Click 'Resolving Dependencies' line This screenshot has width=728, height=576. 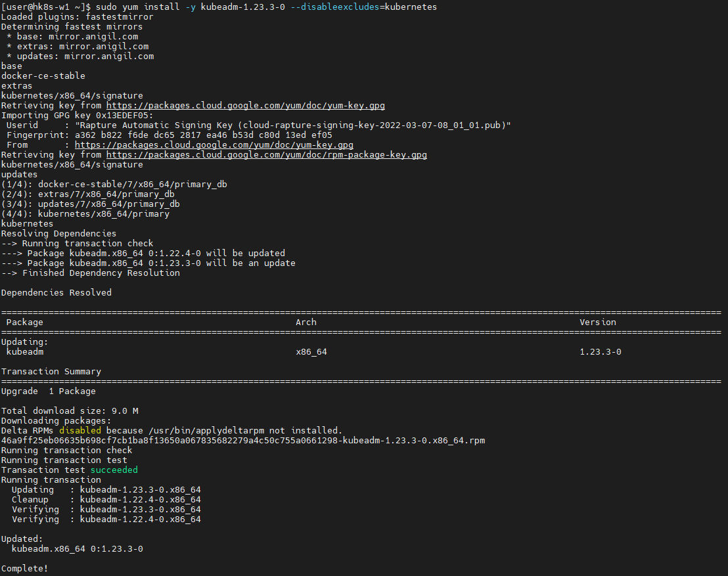(x=59, y=233)
